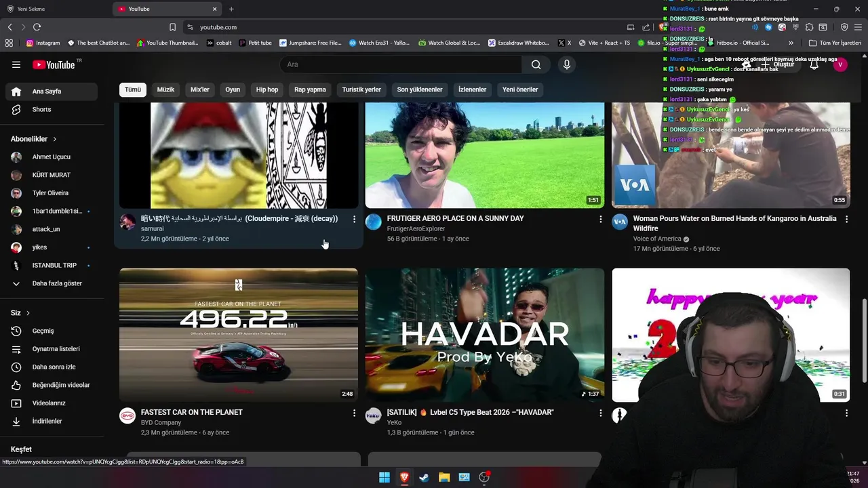868x488 pixels.
Task: Open Instagram bookmark
Action: 43,43
